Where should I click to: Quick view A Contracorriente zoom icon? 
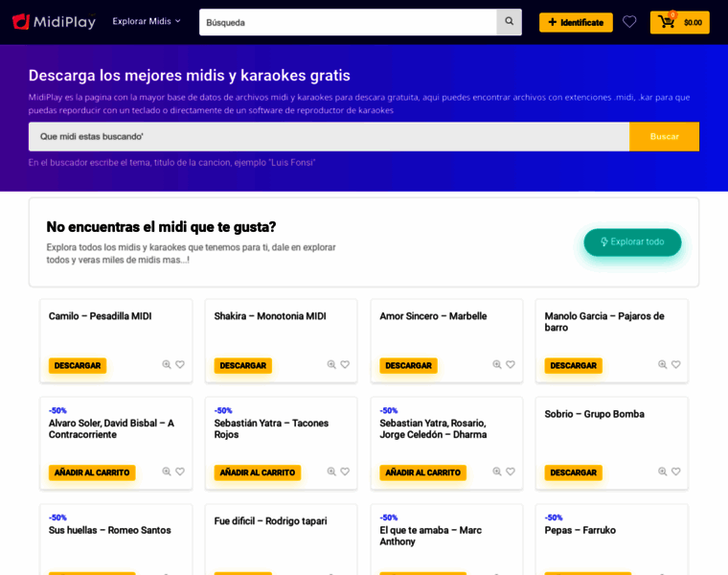pos(167,471)
